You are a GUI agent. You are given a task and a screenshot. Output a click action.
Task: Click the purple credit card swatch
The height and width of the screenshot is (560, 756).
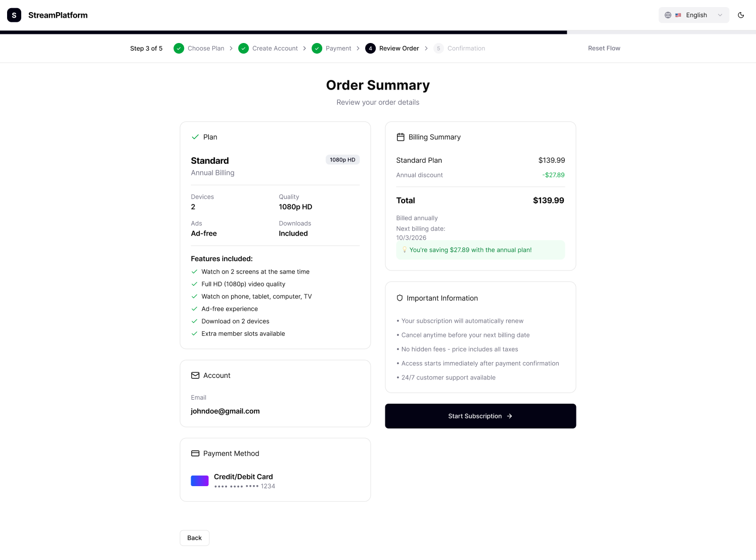[199, 481]
